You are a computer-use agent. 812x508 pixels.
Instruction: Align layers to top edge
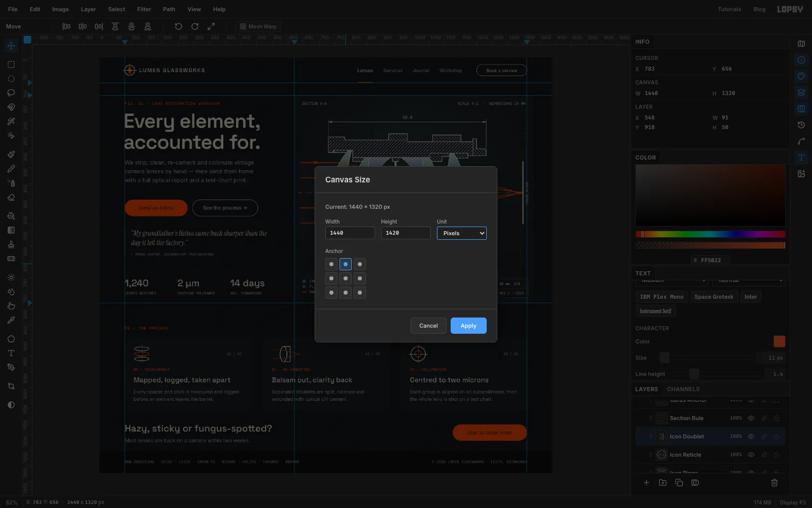[x=115, y=26]
